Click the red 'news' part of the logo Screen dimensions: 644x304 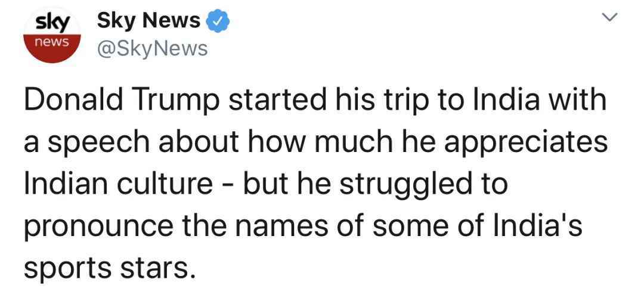(x=52, y=48)
